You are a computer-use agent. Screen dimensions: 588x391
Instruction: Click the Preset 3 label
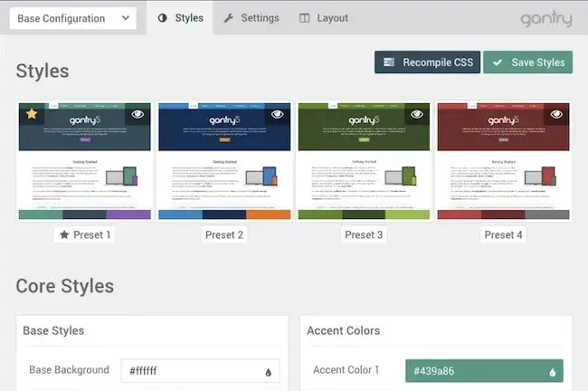pos(364,235)
